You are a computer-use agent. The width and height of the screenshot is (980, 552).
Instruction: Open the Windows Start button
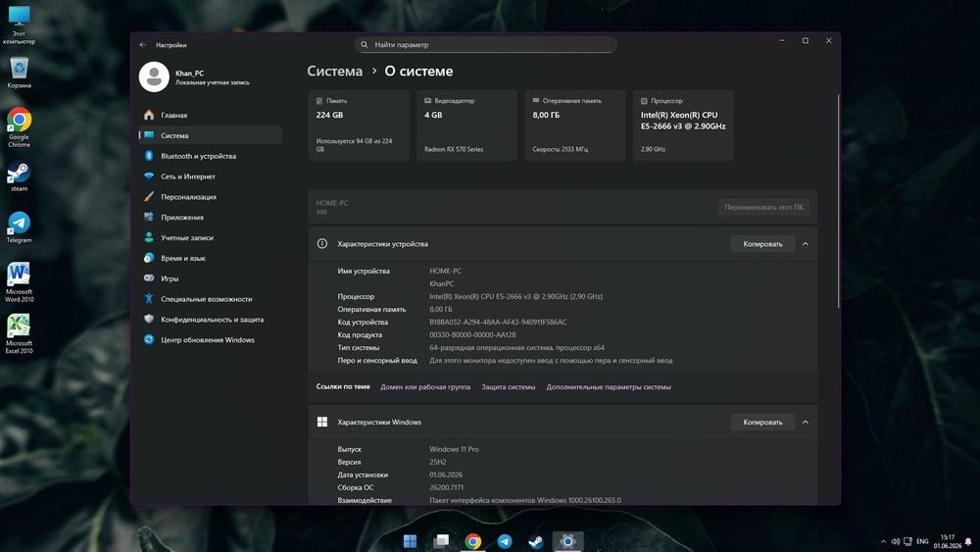(410, 541)
